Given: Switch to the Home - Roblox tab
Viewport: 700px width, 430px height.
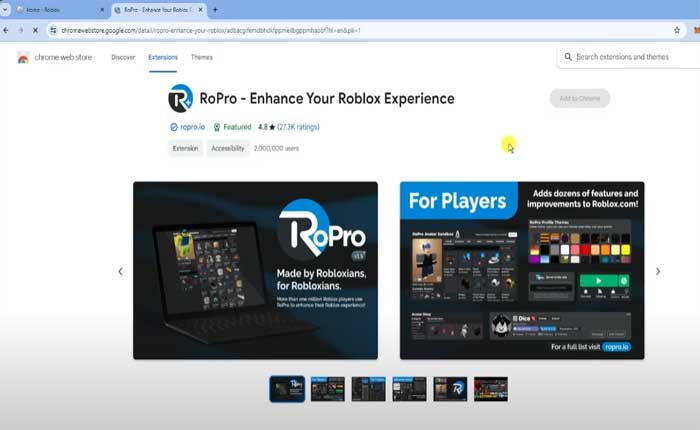Looking at the screenshot, I should click(60, 9).
